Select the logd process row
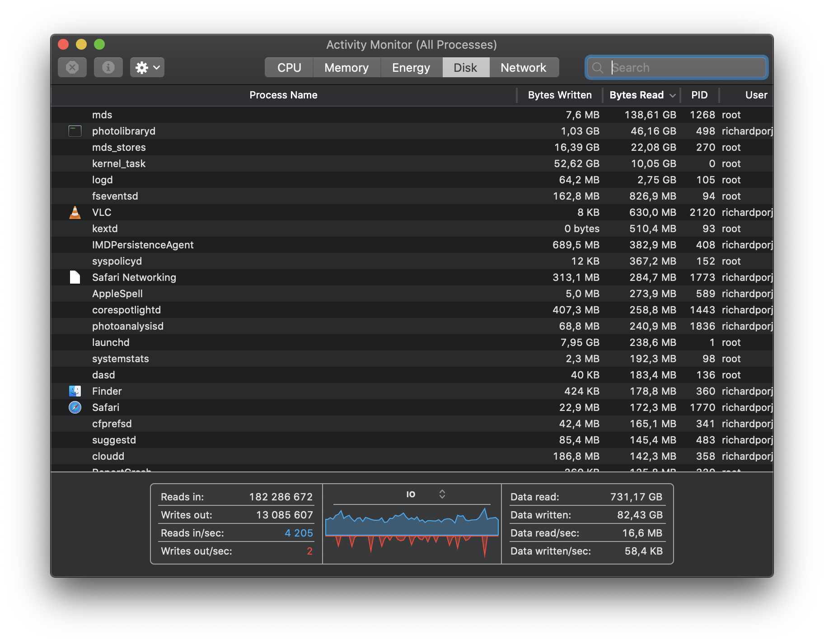The width and height of the screenshot is (824, 644). [x=412, y=180]
